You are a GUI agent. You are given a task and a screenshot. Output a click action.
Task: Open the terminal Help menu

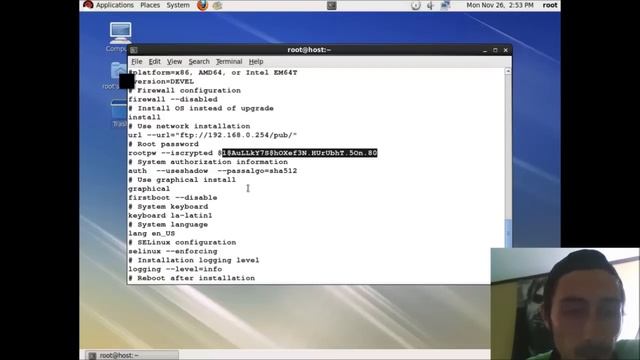(256, 62)
